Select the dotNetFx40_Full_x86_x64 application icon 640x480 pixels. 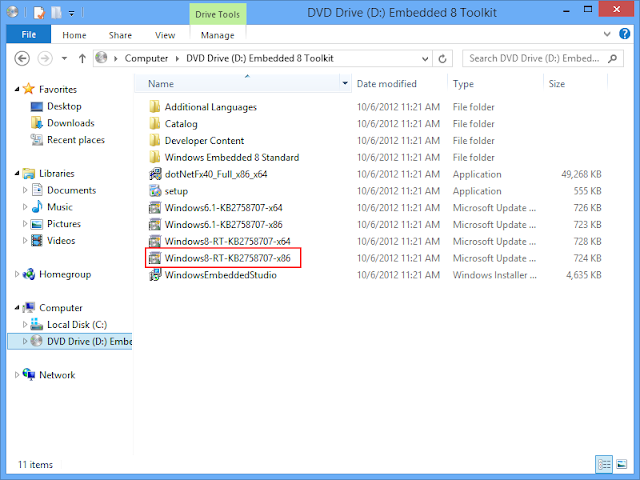(155, 174)
